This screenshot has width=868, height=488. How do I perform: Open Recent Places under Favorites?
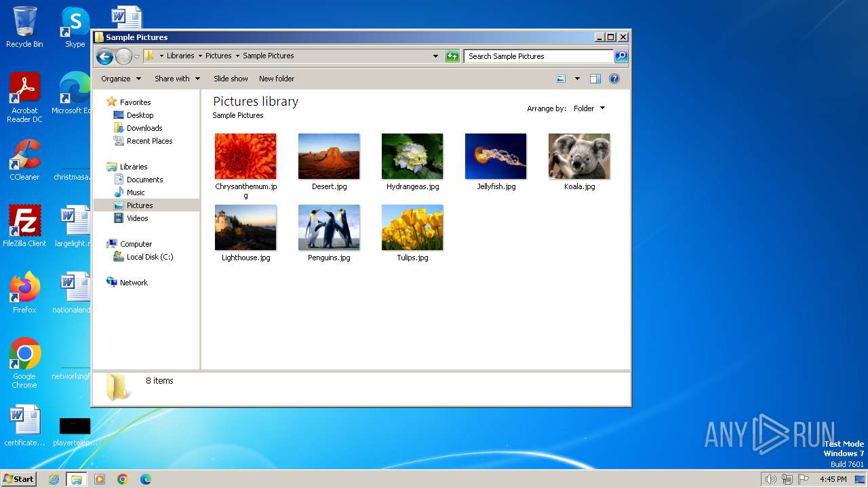149,141
